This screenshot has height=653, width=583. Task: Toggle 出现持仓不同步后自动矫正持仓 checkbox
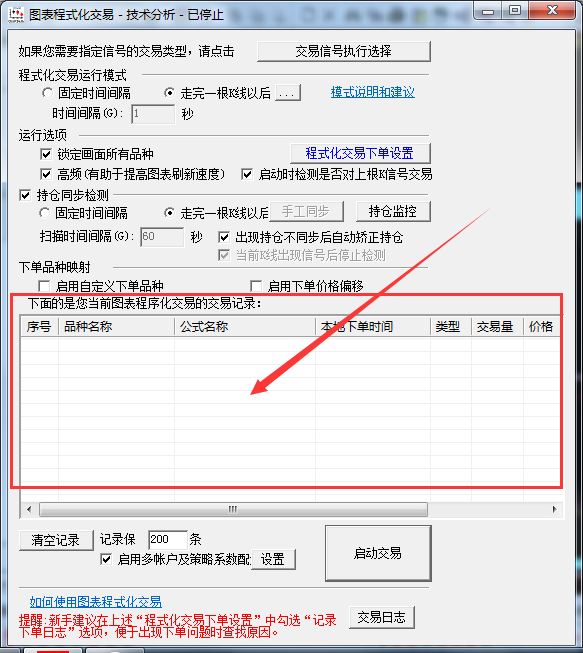point(224,237)
